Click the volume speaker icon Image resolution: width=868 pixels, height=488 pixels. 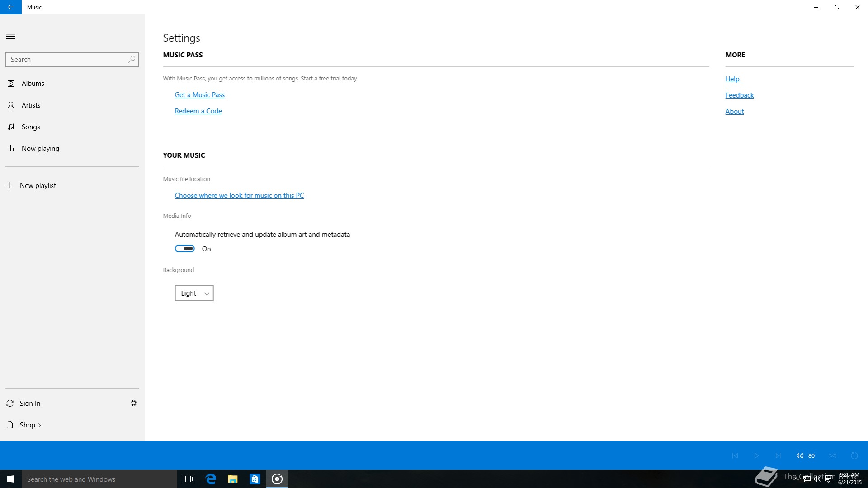click(x=800, y=455)
